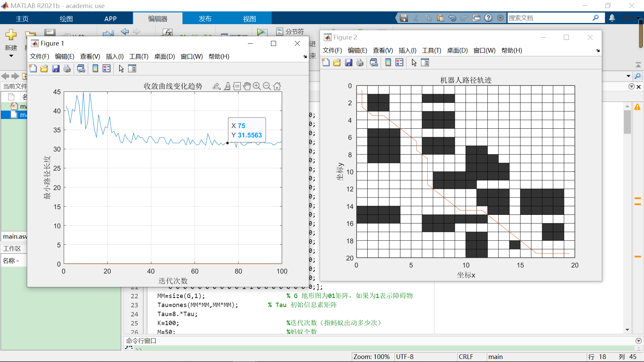Screen dimensions: 644x362
Task: Click home restore view icon on Figure 1 axes
Action: 277,86
